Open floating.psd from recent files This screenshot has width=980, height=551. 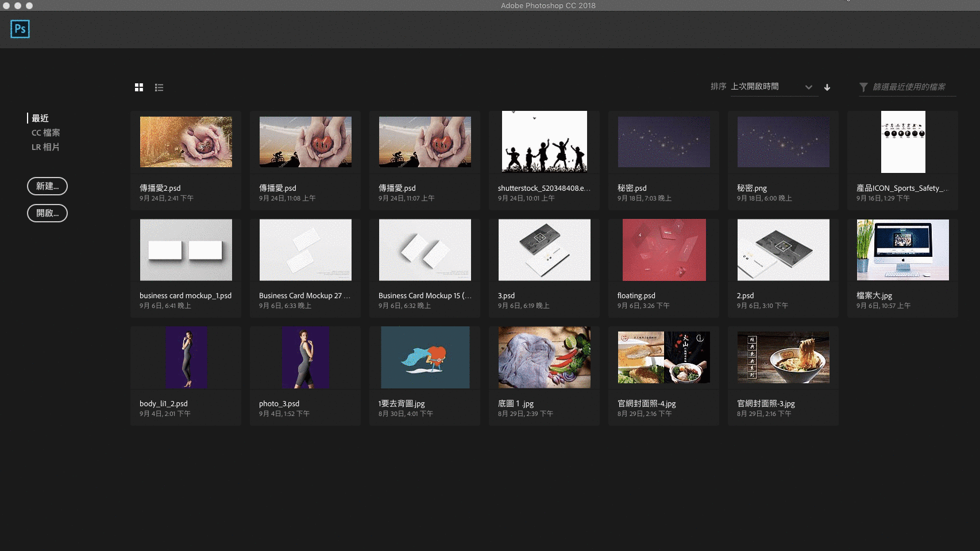(x=663, y=249)
